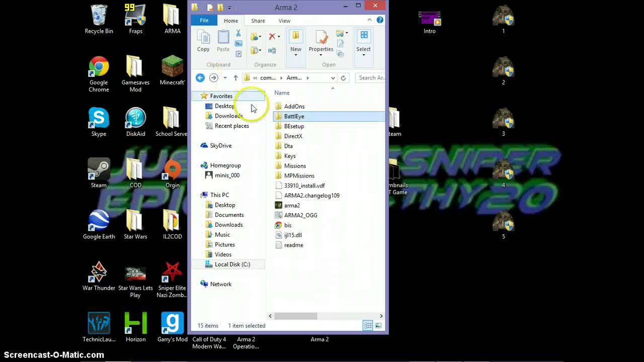Open the File menu

click(204, 21)
